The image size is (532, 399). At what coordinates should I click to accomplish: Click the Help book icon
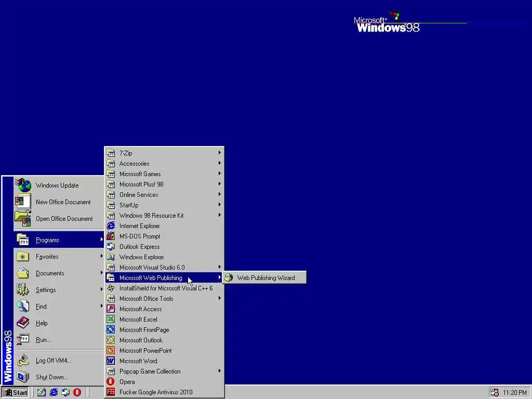pos(23,323)
